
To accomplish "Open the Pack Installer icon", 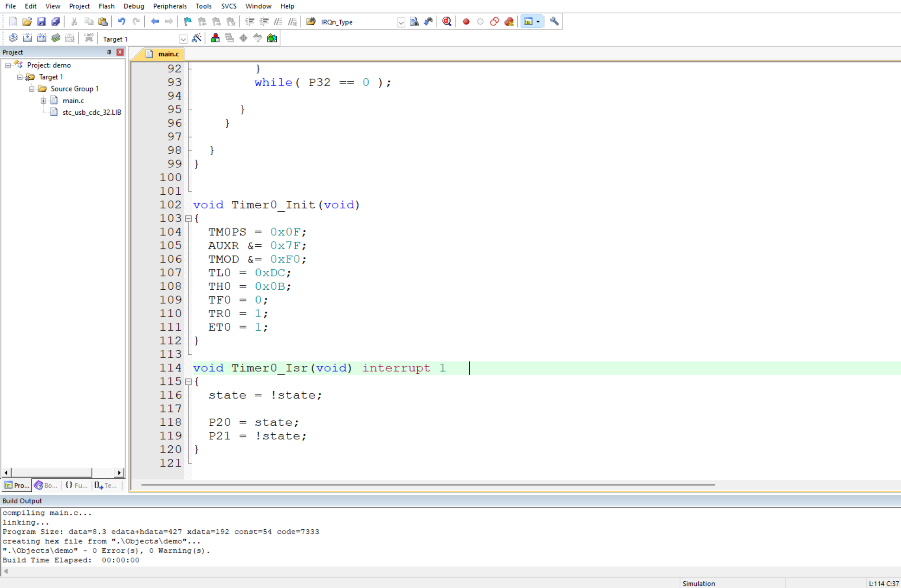I will coord(272,38).
